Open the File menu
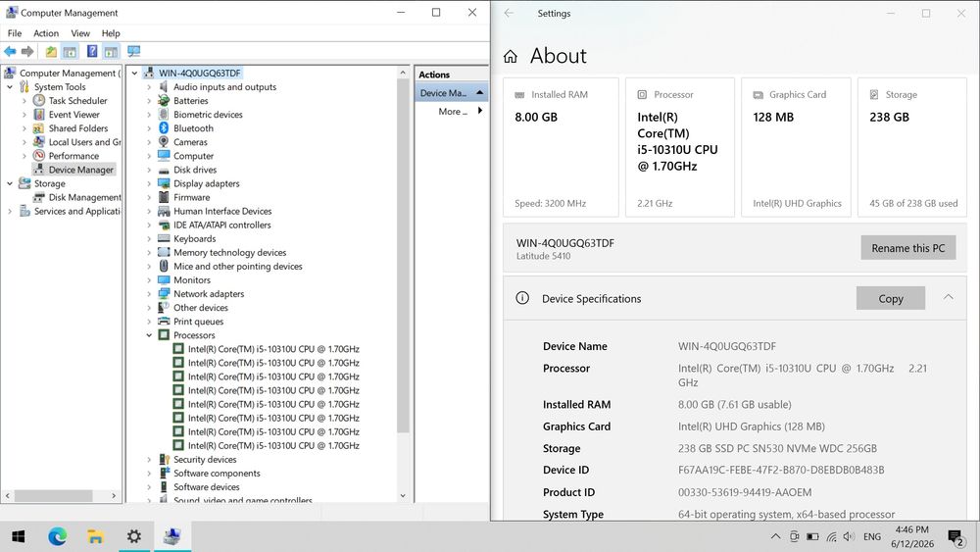980x552 pixels. tap(15, 33)
